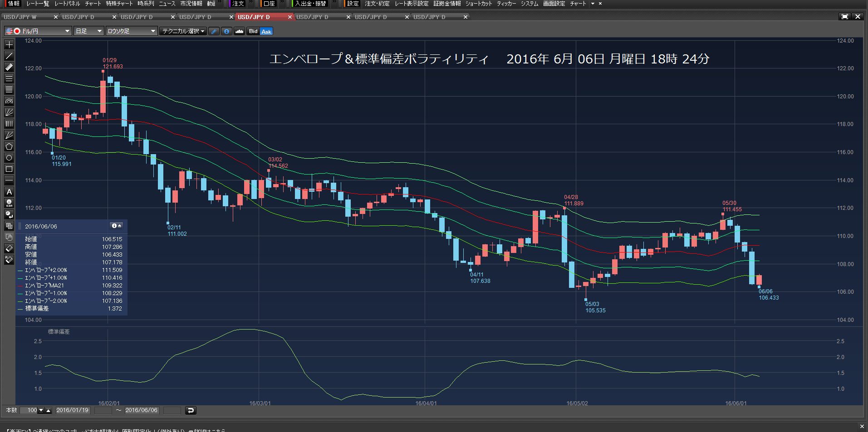Expand more items after 注文 menu
This screenshot has height=432, width=868.
click(250, 3)
